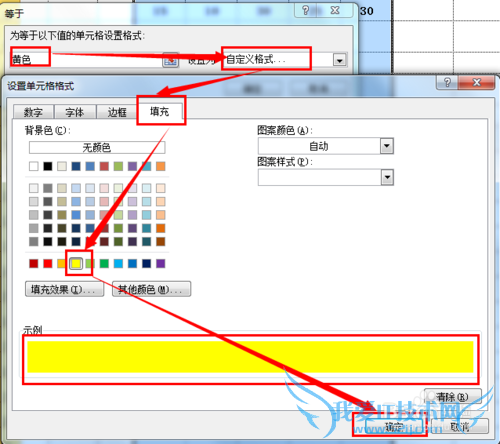This screenshot has height=444, width=500.
Task: Click the range selector icon in Equal To dialog
Action: 170,60
